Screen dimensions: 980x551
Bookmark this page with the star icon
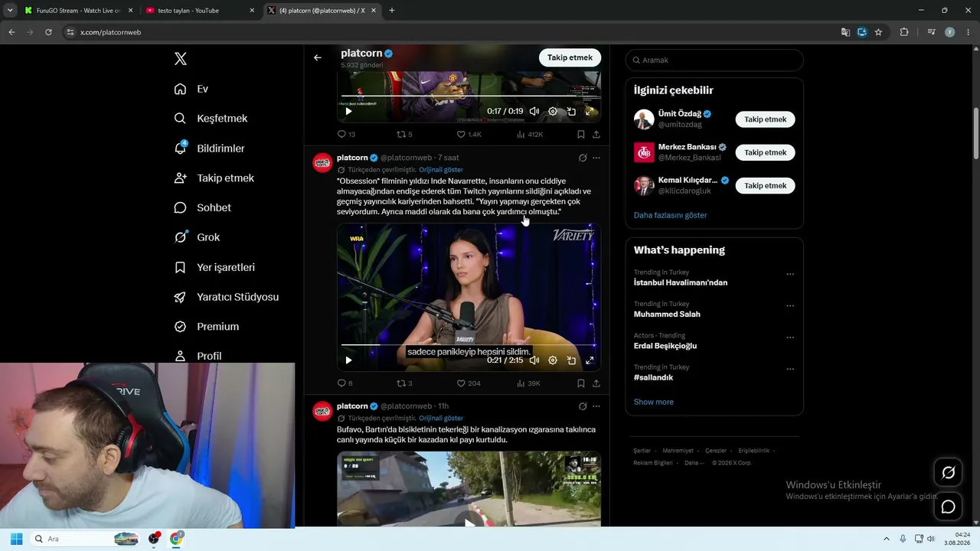878,32
